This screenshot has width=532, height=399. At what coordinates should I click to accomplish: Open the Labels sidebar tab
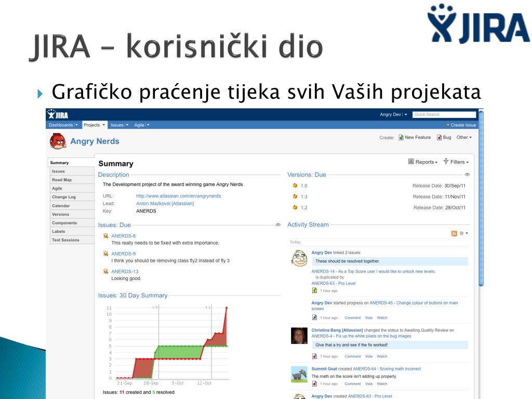pos(72,231)
